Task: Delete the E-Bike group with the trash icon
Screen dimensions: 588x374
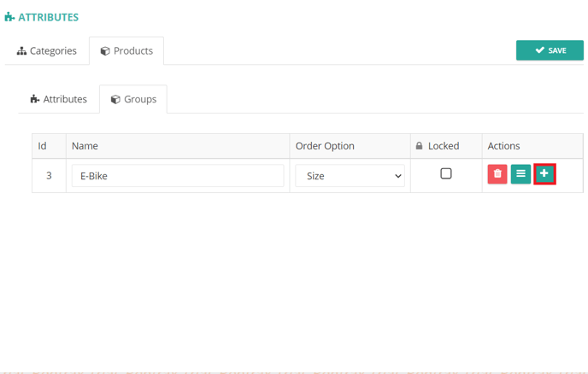Action: pyautogui.click(x=497, y=174)
